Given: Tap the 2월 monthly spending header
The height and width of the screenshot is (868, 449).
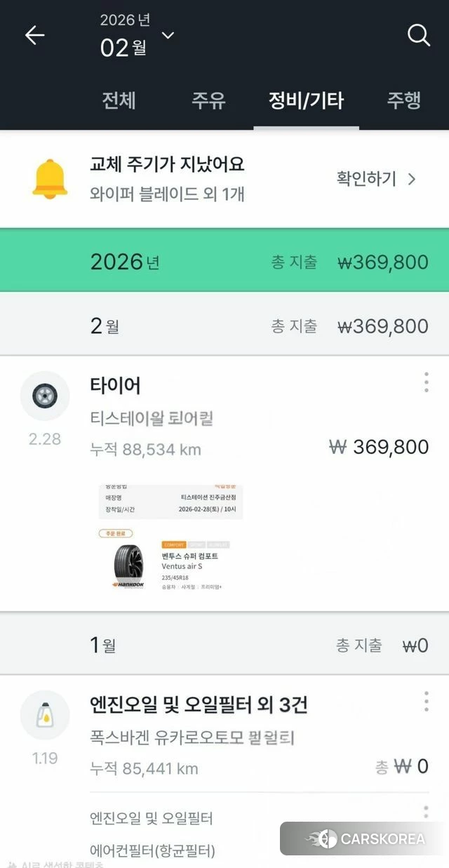Looking at the screenshot, I should [x=224, y=326].
